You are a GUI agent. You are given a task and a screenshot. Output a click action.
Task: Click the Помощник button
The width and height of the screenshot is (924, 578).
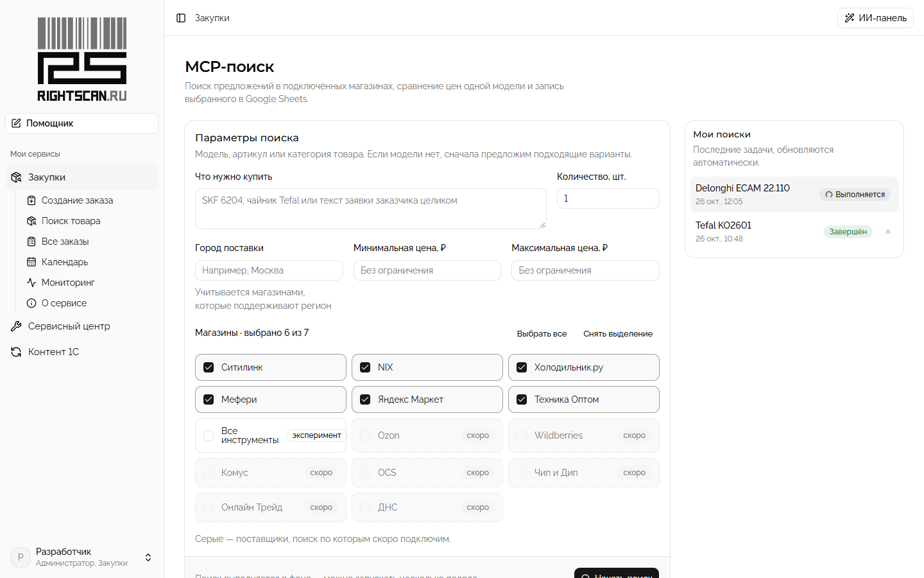pos(81,123)
